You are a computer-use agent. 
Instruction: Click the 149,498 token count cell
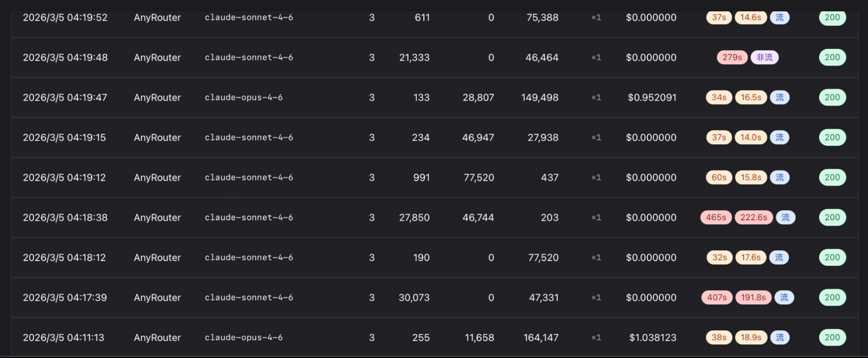540,98
